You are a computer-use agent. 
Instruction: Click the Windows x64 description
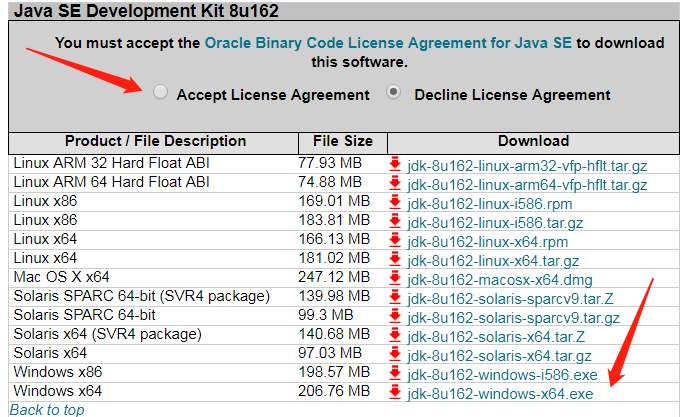pyautogui.click(x=57, y=391)
